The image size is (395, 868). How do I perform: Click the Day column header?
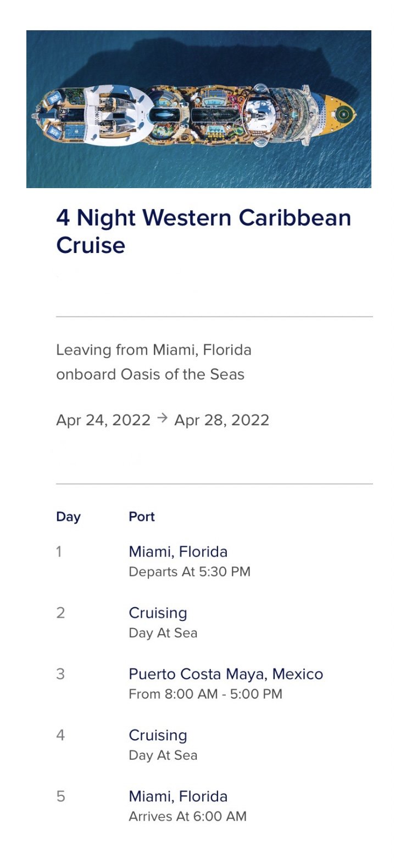(x=68, y=517)
